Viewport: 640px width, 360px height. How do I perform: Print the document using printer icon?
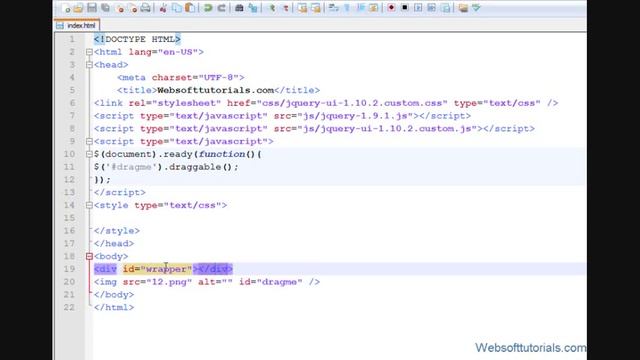[146, 8]
